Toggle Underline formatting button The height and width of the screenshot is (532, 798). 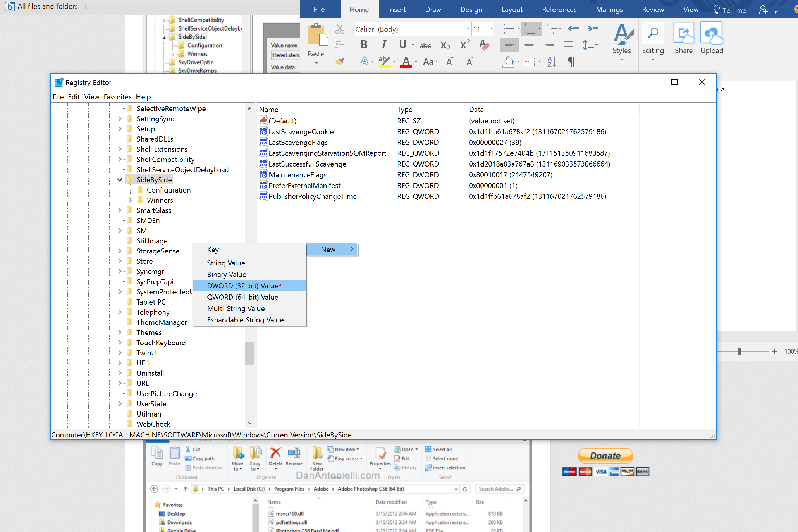click(402, 45)
